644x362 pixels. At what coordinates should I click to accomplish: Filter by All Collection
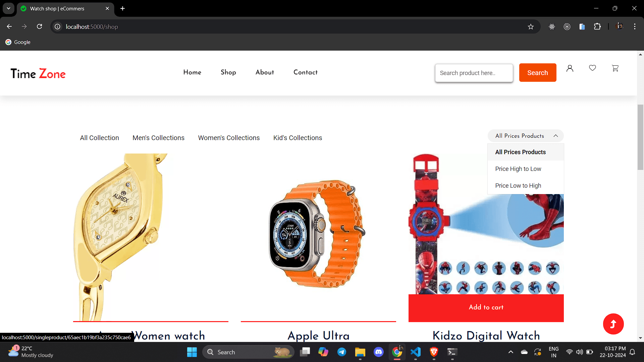99,138
